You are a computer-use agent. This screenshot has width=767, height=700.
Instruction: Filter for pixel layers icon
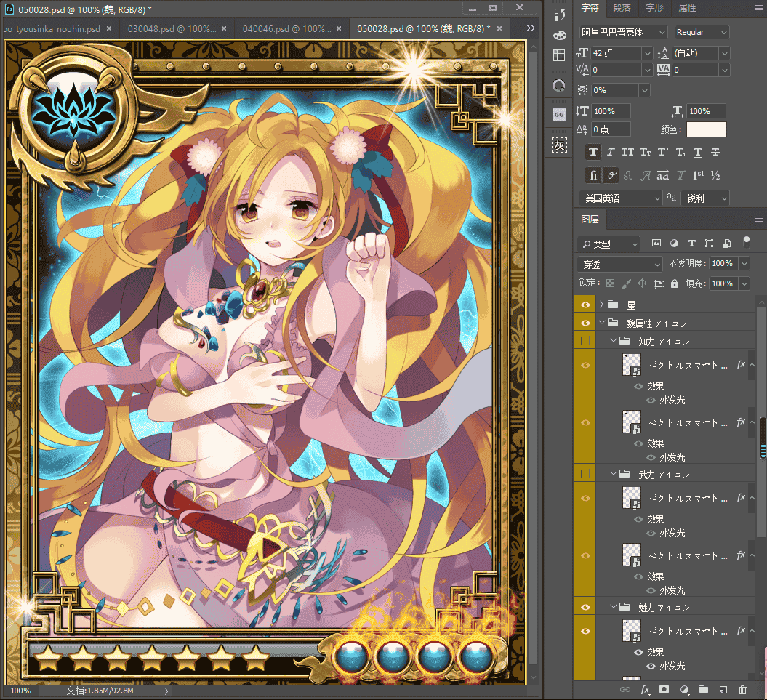(656, 243)
